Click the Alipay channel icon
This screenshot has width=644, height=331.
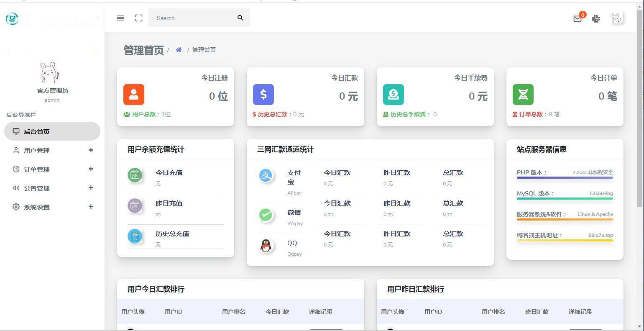(x=266, y=176)
